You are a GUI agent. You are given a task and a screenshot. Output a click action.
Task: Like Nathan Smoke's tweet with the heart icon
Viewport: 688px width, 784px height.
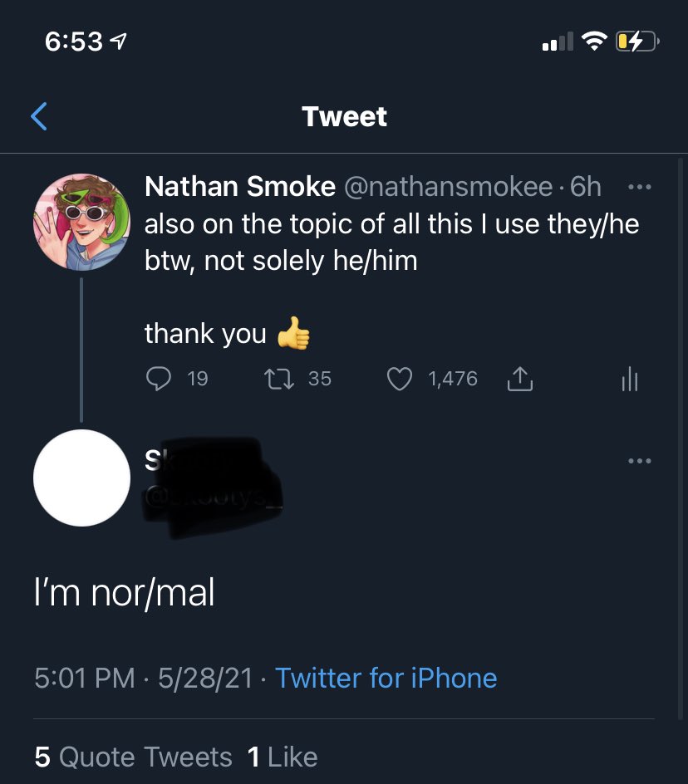401,379
